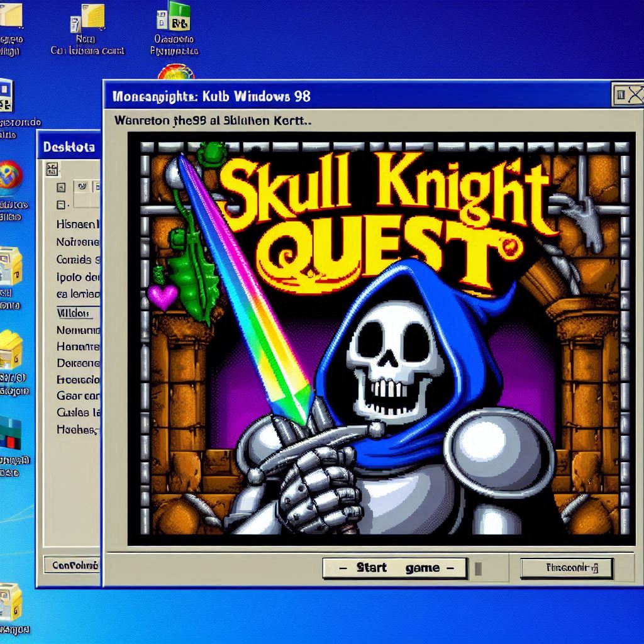Open the cut-off folder icon in desktop's top corner

click(10, 16)
